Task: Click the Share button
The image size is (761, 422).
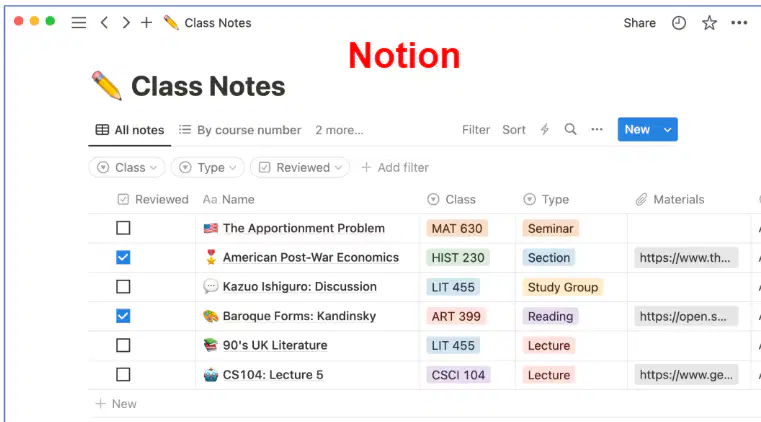Action: pyautogui.click(x=639, y=23)
